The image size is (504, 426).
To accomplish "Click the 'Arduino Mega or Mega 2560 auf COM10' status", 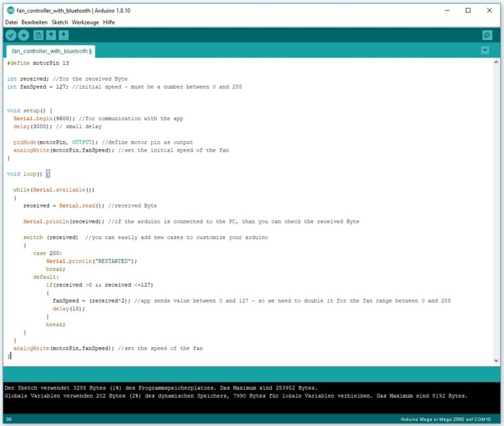I will [446, 419].
